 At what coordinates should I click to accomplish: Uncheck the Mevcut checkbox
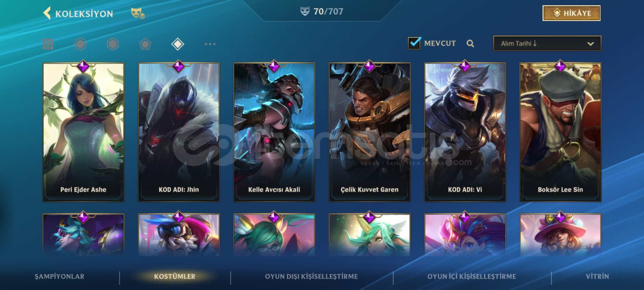click(414, 43)
